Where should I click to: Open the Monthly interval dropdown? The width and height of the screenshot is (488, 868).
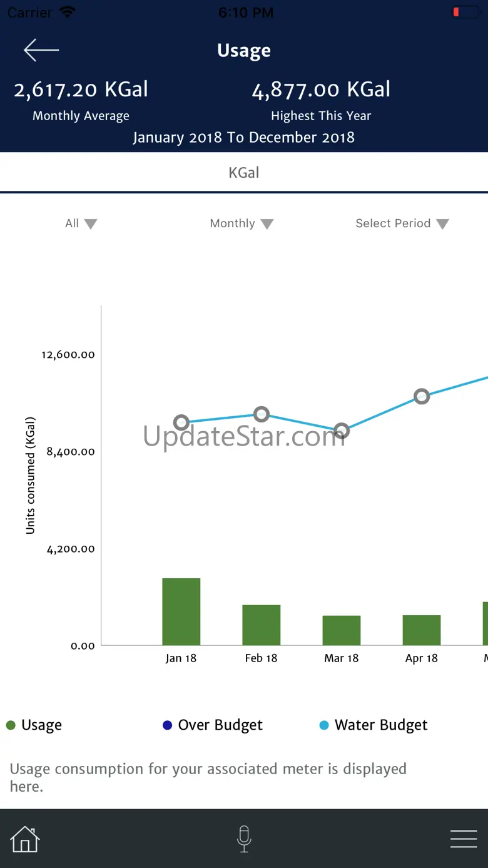pyautogui.click(x=241, y=223)
